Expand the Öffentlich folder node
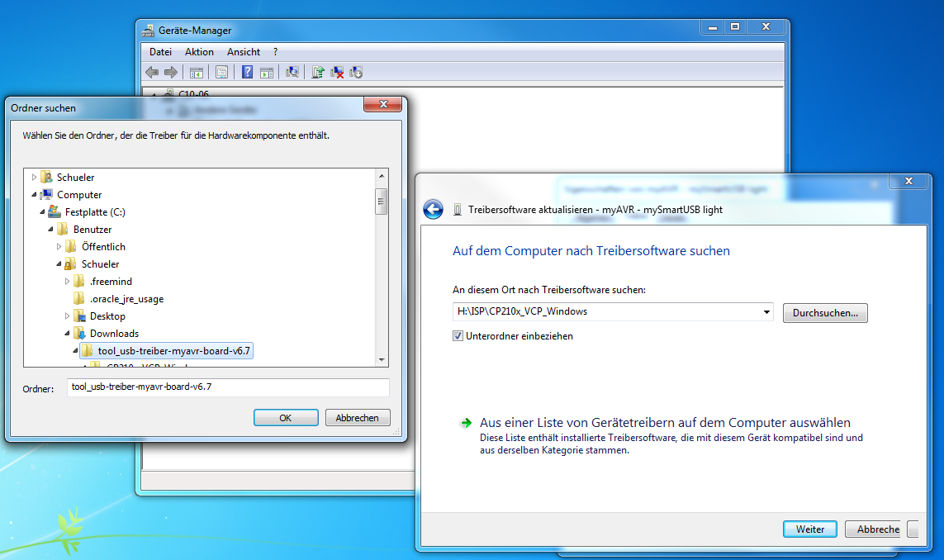The image size is (944, 560). 59,247
